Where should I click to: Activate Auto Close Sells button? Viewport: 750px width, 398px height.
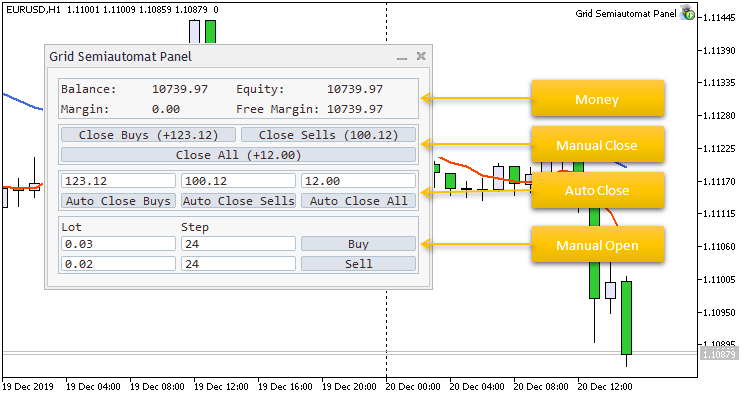(x=238, y=201)
